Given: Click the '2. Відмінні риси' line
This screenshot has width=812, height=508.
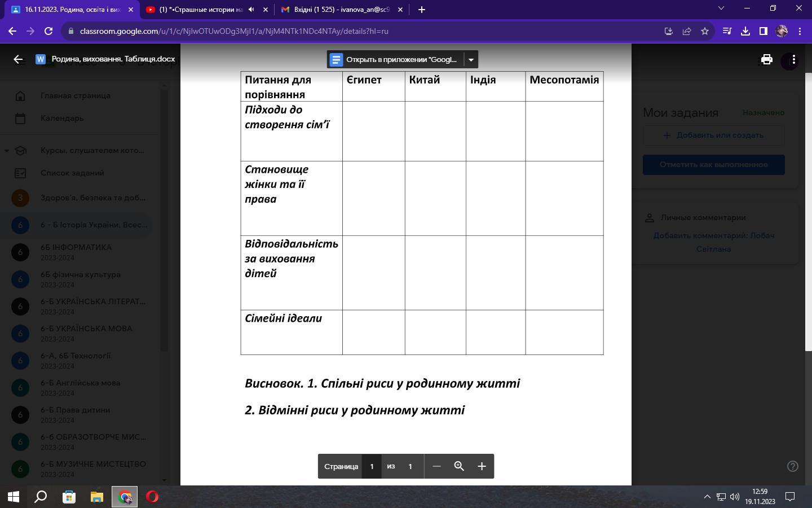Looking at the screenshot, I should coord(355,410).
